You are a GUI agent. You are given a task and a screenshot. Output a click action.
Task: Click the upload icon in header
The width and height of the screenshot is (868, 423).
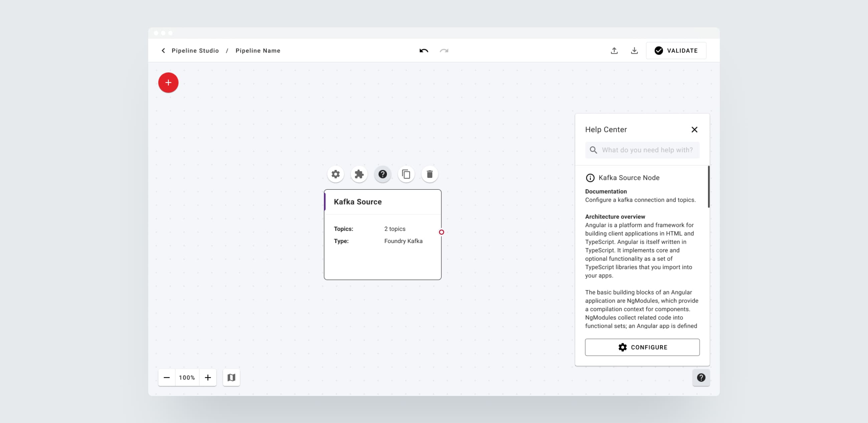tap(614, 50)
